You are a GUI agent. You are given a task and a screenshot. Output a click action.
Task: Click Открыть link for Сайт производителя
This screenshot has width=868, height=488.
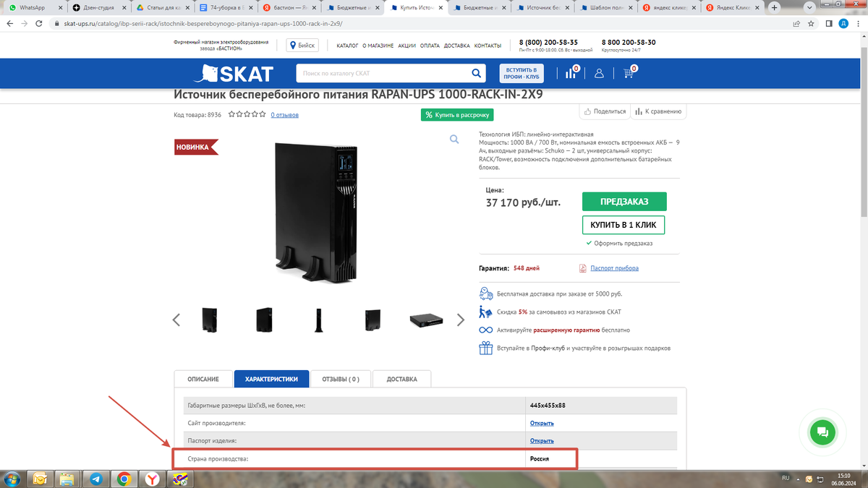point(542,424)
